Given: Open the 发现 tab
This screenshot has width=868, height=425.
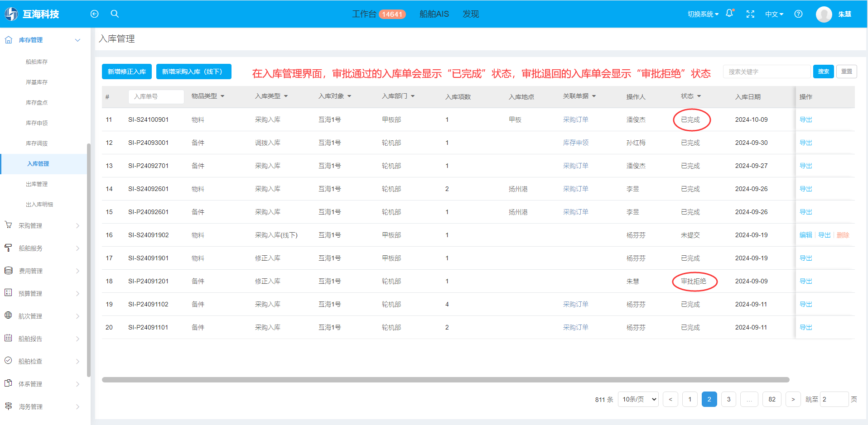Looking at the screenshot, I should pos(471,14).
